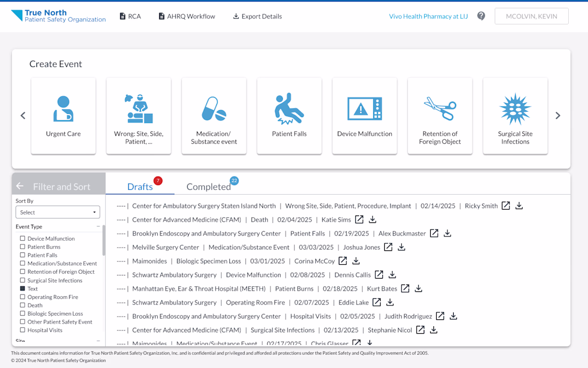Collapse the Event Type filter section
The width and height of the screenshot is (588, 368).
[x=98, y=227]
